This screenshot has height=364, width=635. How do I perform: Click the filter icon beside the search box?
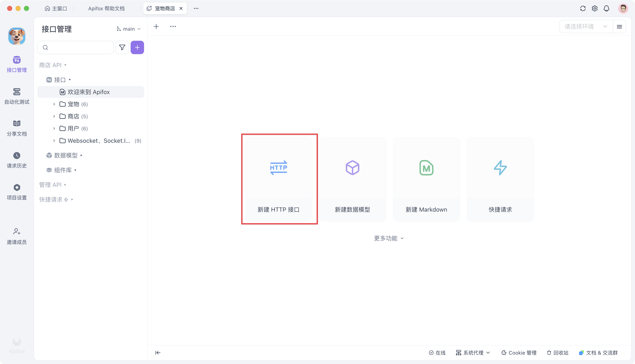[122, 47]
